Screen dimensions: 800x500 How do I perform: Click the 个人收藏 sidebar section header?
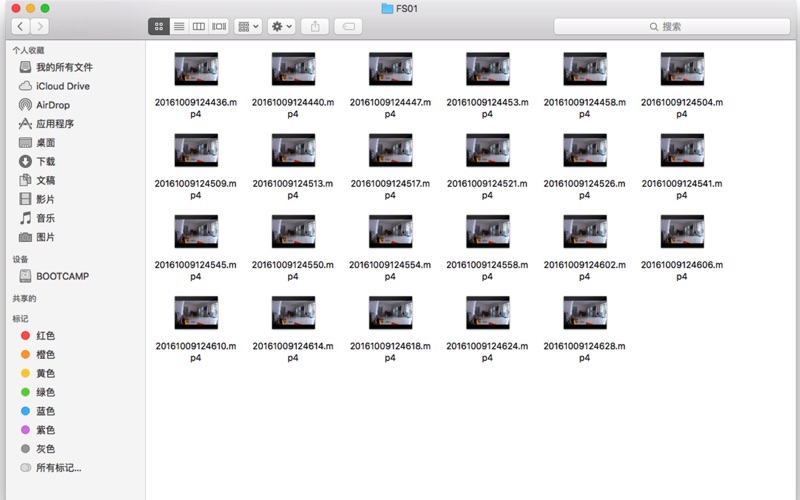click(x=29, y=50)
